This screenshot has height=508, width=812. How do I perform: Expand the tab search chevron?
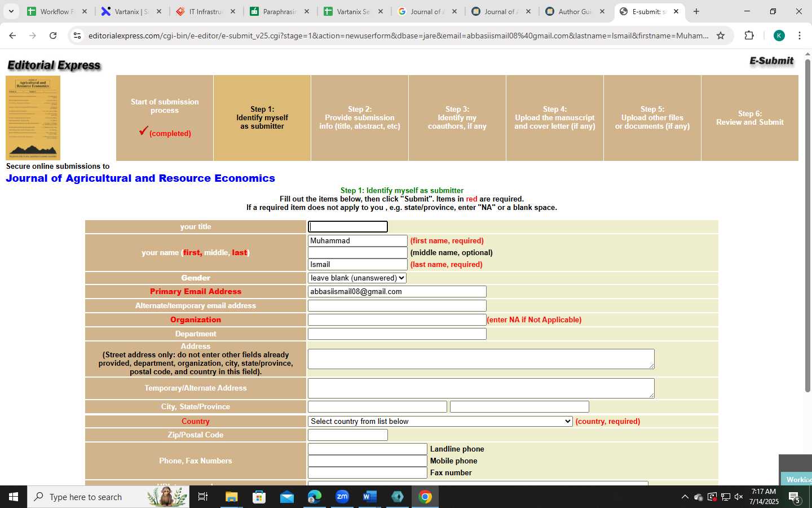pyautogui.click(x=11, y=11)
